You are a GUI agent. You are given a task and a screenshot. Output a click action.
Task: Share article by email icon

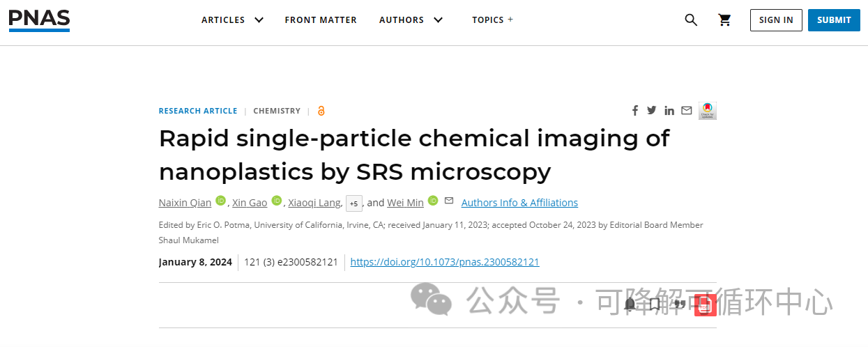pos(687,110)
